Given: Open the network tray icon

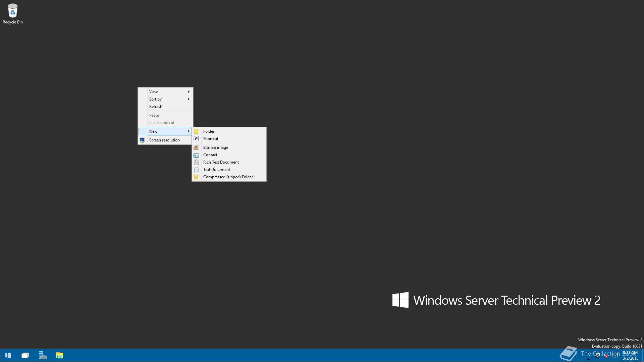Looking at the screenshot, I should coord(597,356).
